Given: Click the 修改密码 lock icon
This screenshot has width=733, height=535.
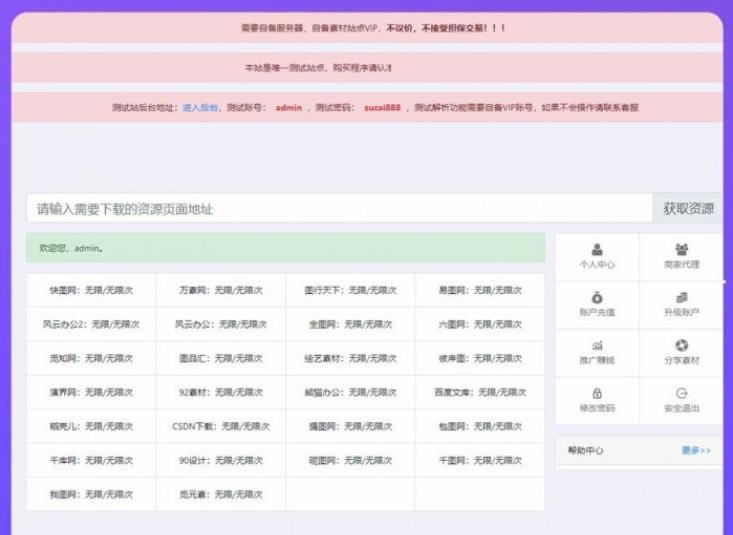Looking at the screenshot, I should 597,393.
